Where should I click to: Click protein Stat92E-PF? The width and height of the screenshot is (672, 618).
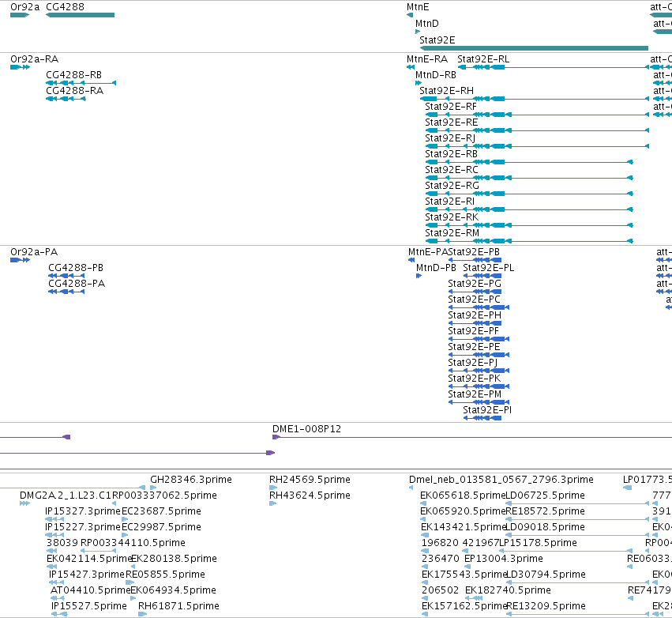click(474, 331)
